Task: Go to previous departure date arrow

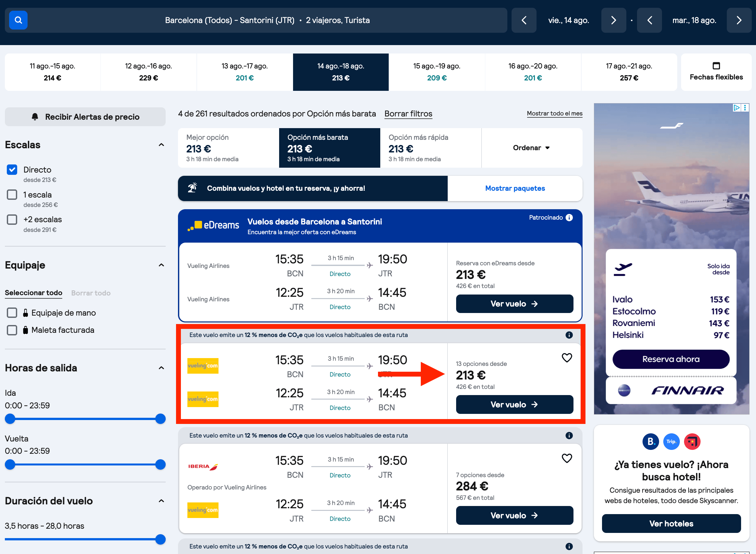Action: 524,20
